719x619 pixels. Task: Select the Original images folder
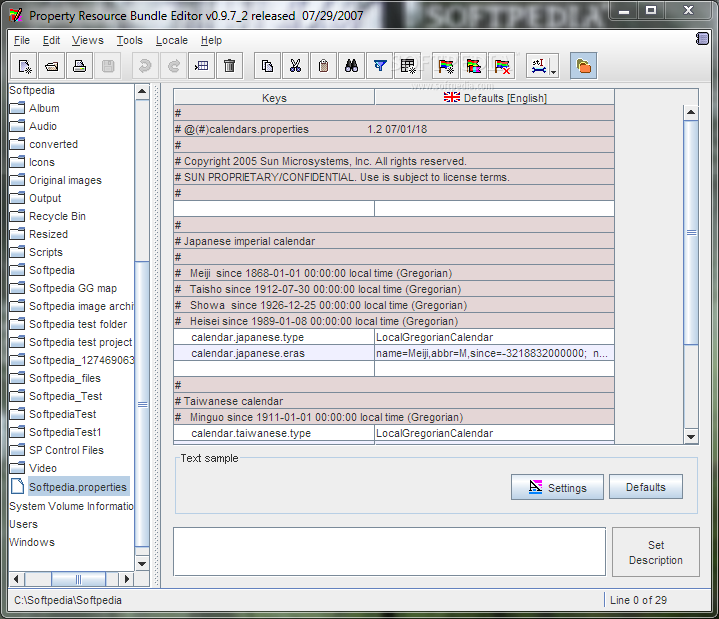click(66, 180)
